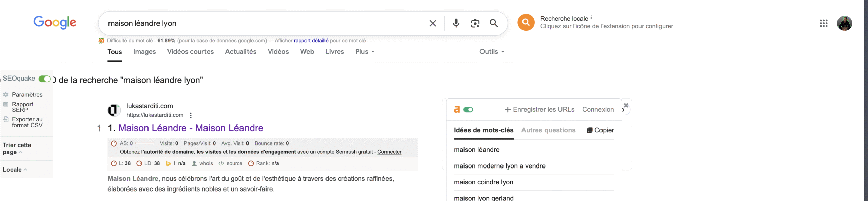Click the plus icon before Enregistrer les URLs

click(x=508, y=110)
